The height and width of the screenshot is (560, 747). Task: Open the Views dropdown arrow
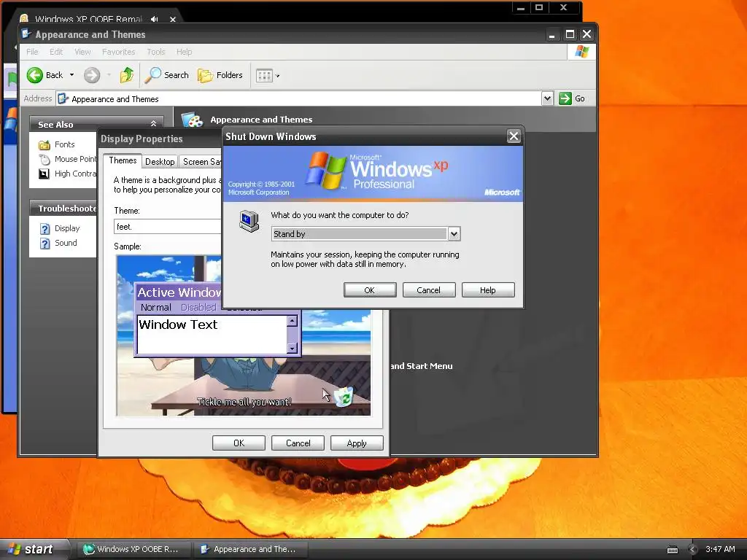point(278,76)
